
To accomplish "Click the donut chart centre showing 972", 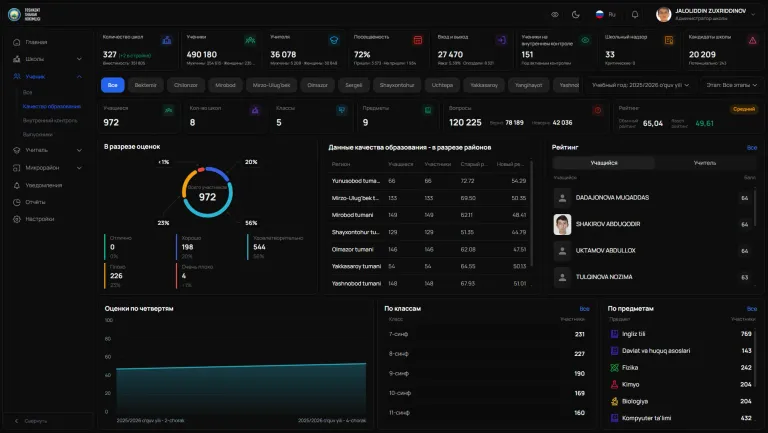I will click(x=207, y=197).
